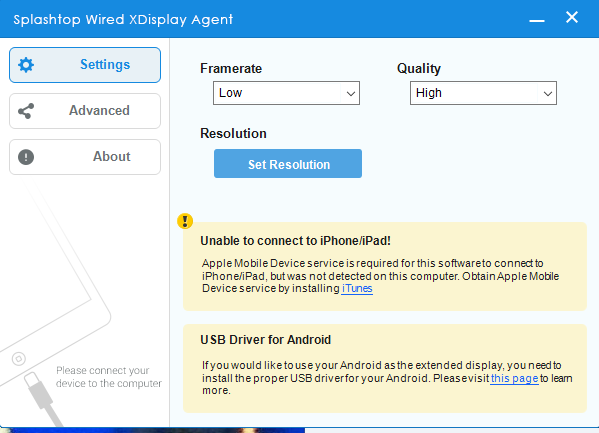Viewport: 599px width, 433px height.
Task: Click the USB cable connector illustration
Action: click(x=42, y=397)
